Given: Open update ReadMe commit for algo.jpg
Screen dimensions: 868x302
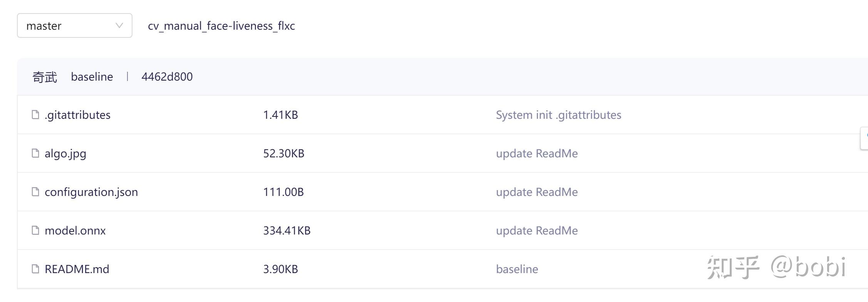Looking at the screenshot, I should tap(537, 154).
